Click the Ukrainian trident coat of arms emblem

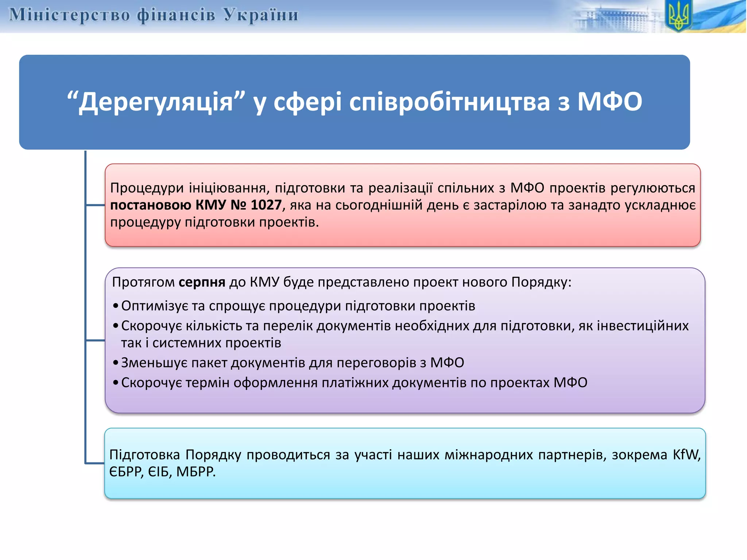click(678, 16)
